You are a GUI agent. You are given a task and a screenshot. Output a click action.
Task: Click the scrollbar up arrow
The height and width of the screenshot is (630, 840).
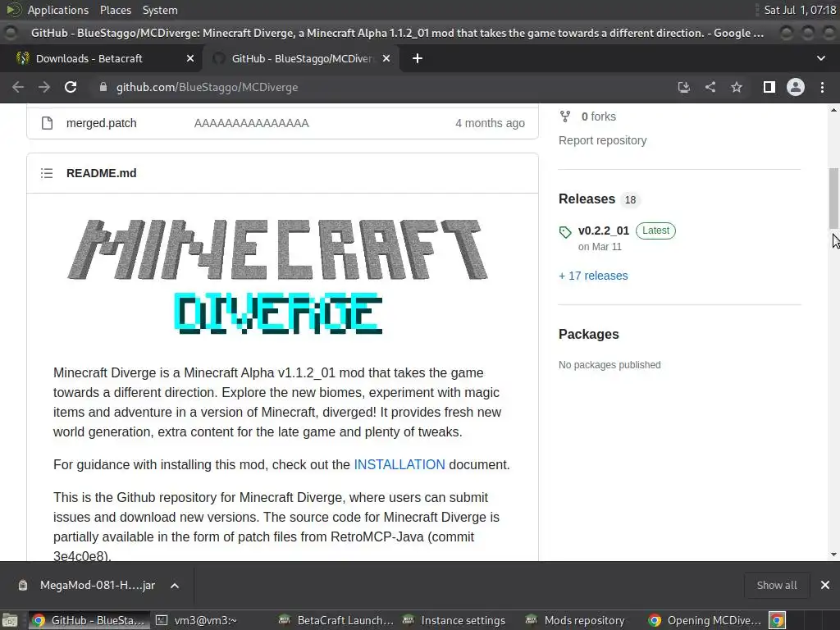point(833,110)
